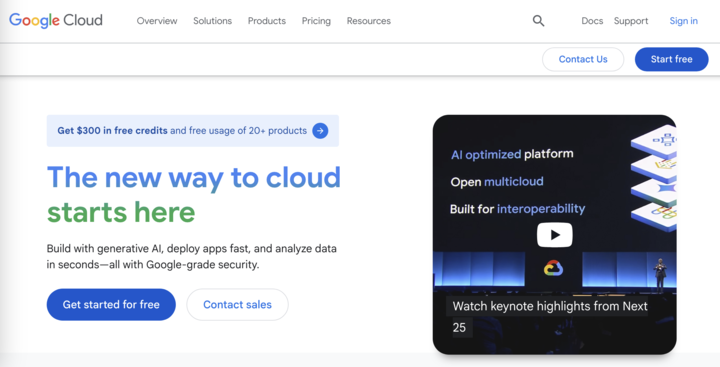Viewport: 720px width, 367px height.
Task: Click the Contact sales button
Action: coord(237,305)
